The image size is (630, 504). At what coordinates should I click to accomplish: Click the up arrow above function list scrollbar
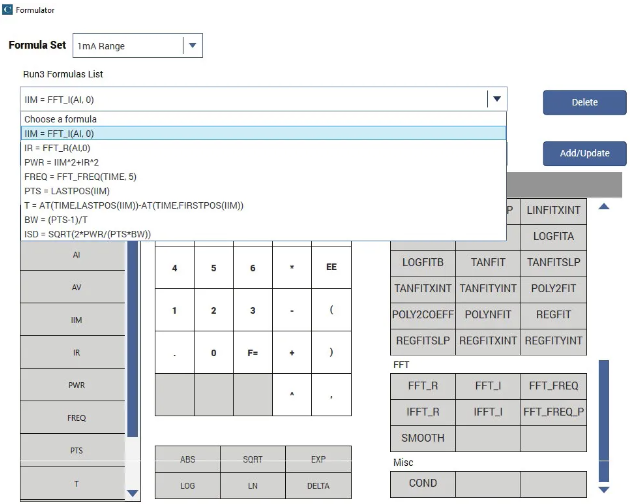[603, 207]
